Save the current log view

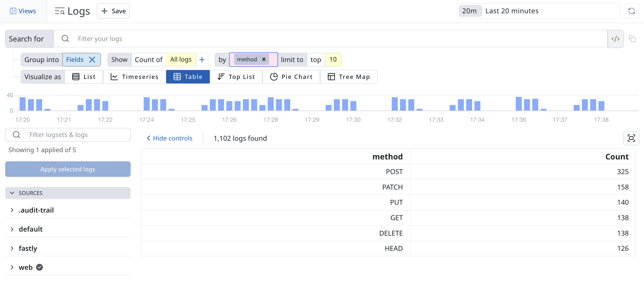(113, 11)
